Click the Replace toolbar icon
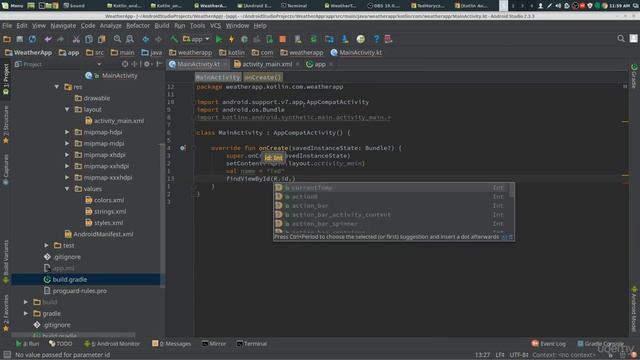Screen dimensions: 640x360 tap(130, 39)
